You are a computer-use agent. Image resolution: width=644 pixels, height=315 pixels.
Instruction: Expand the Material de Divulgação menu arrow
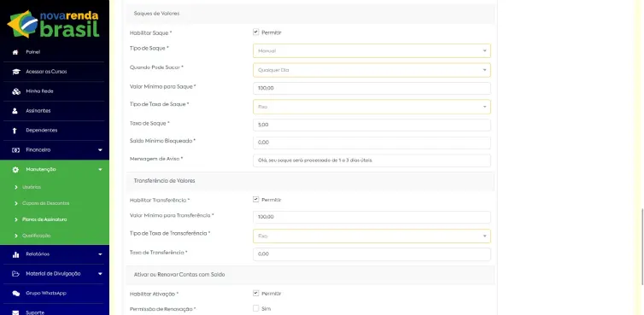pyautogui.click(x=100, y=274)
